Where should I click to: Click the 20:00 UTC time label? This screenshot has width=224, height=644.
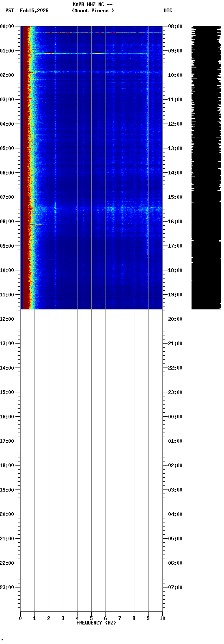click(175, 319)
